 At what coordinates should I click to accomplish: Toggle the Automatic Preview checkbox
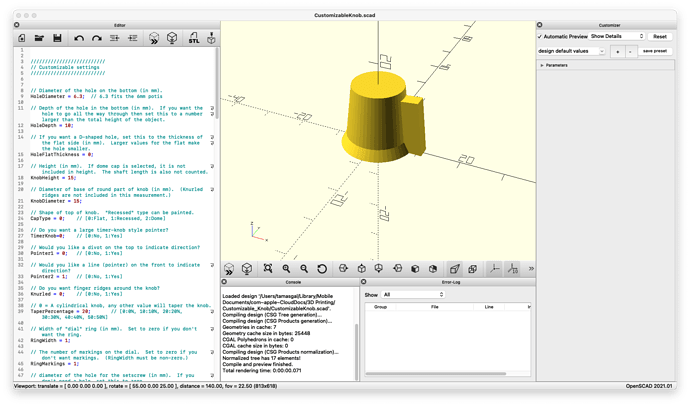pyautogui.click(x=540, y=37)
